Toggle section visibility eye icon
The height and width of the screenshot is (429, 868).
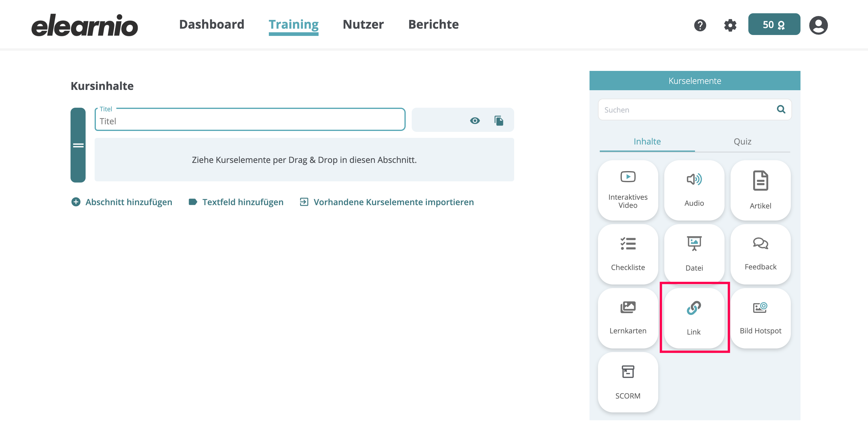[475, 120]
